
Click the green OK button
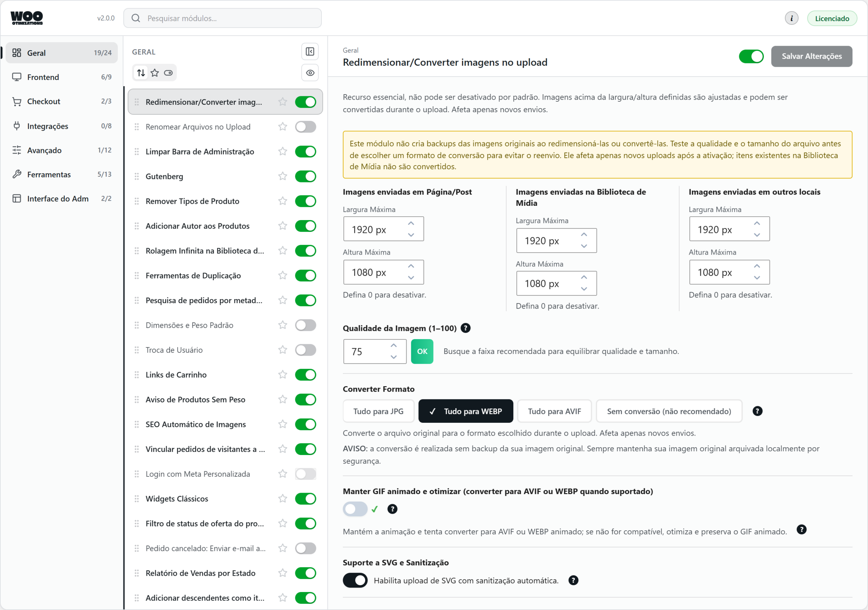coord(422,351)
